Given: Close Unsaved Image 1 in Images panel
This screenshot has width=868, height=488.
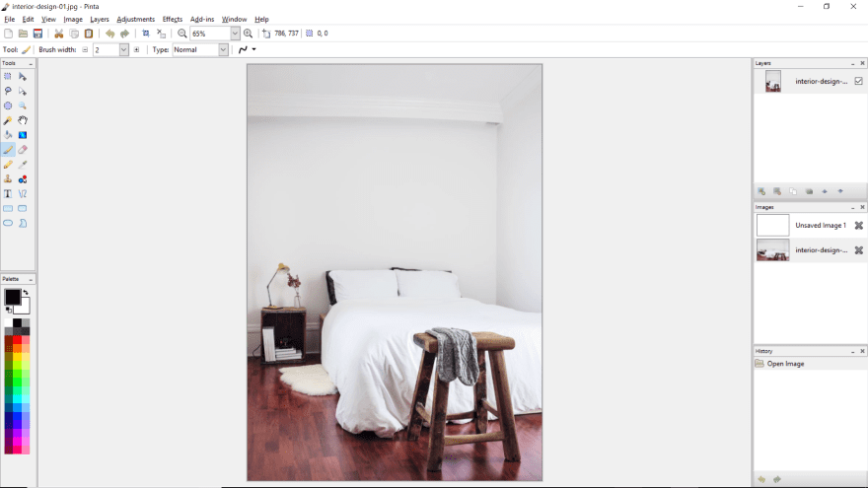Looking at the screenshot, I should (858, 225).
